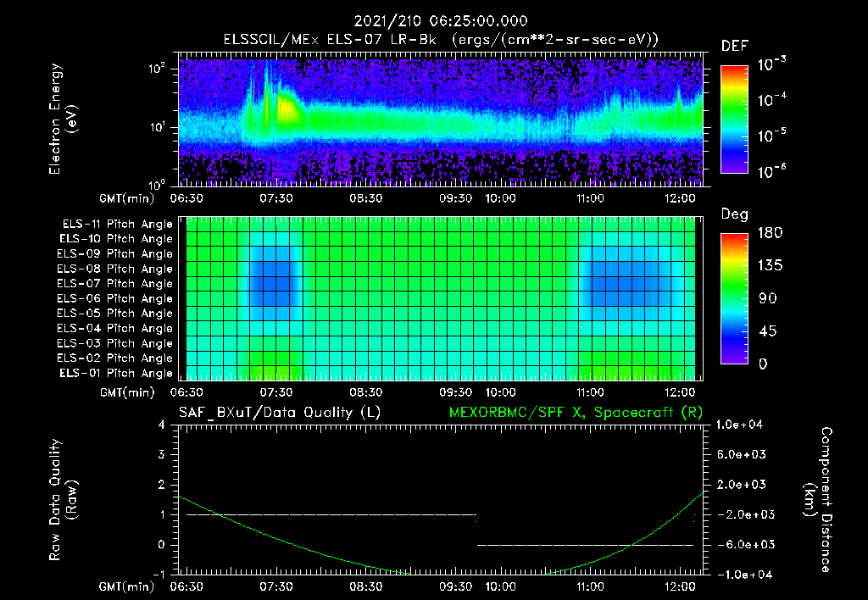Click the GMT(min) label under the spectrogram
This screenshot has height=600, width=868.
click(x=127, y=198)
